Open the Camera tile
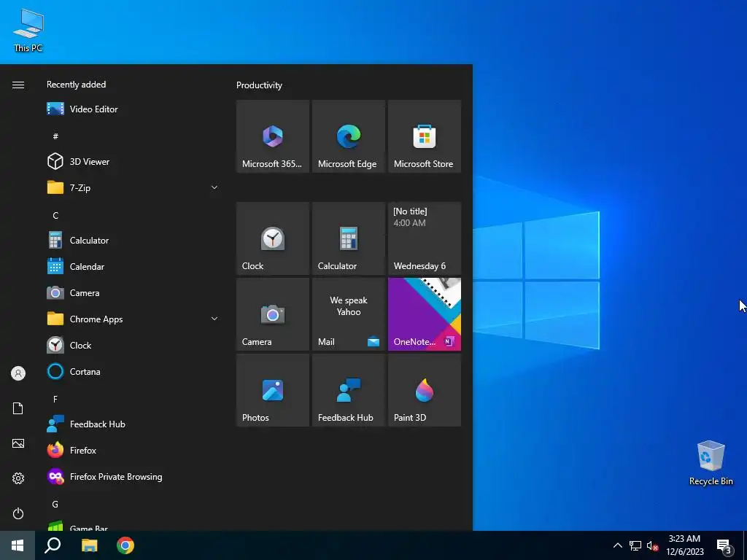This screenshot has width=747, height=560. click(273, 314)
